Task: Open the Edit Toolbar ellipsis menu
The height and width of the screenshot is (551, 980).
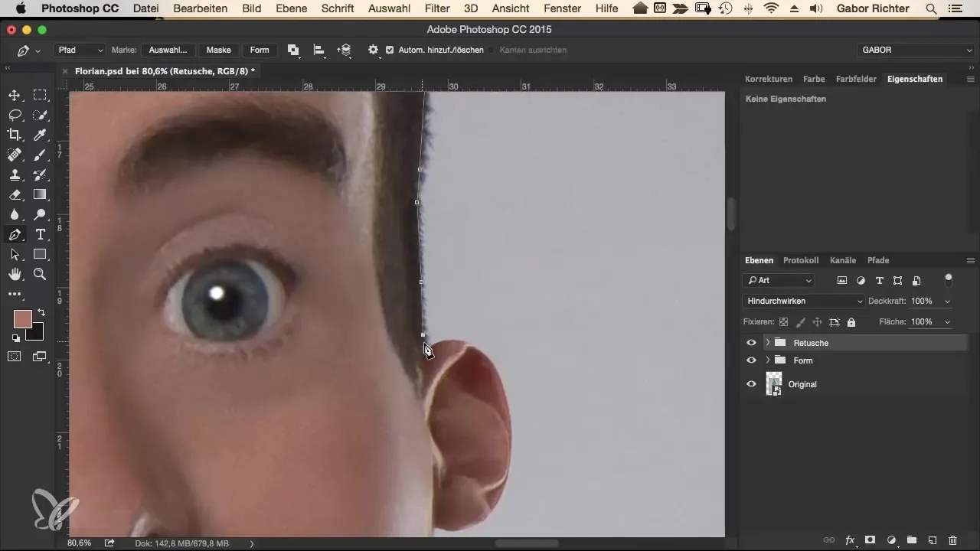Action: click(14, 294)
